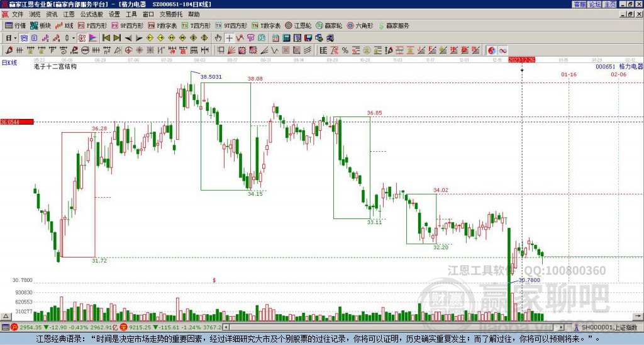This screenshot has height=345, width=644.
Task: Click the 主页 homepage button
Action: (x=610, y=4)
